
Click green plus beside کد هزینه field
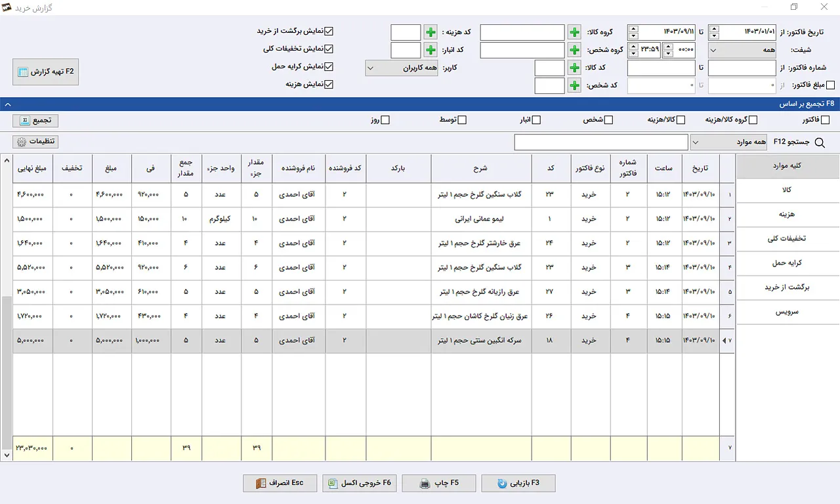pos(430,32)
